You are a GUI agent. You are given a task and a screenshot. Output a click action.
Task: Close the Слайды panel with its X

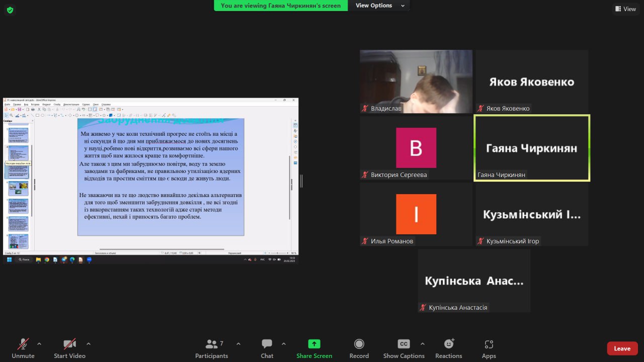(x=33, y=121)
